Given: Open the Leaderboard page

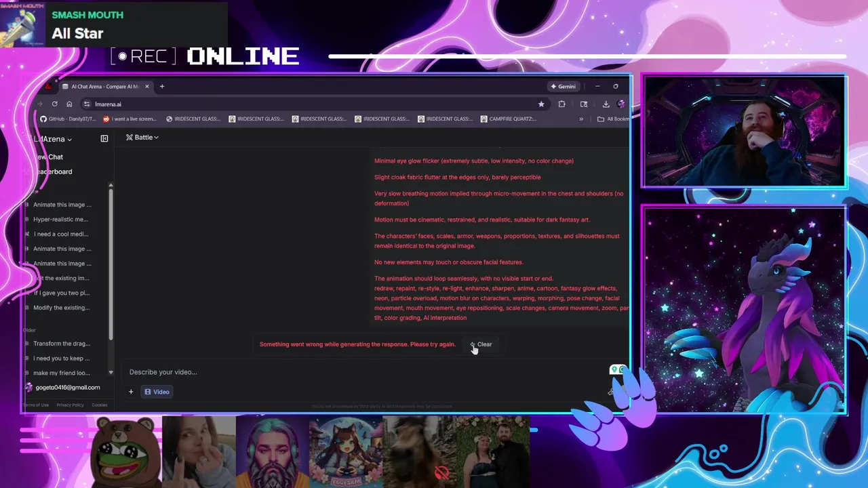Looking at the screenshot, I should pyautogui.click(x=53, y=171).
